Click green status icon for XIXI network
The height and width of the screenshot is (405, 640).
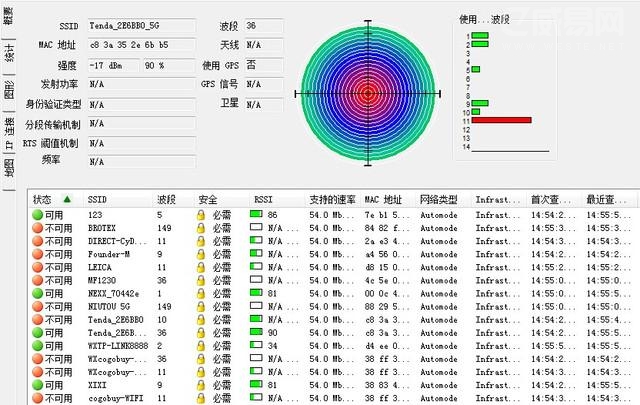click(38, 384)
